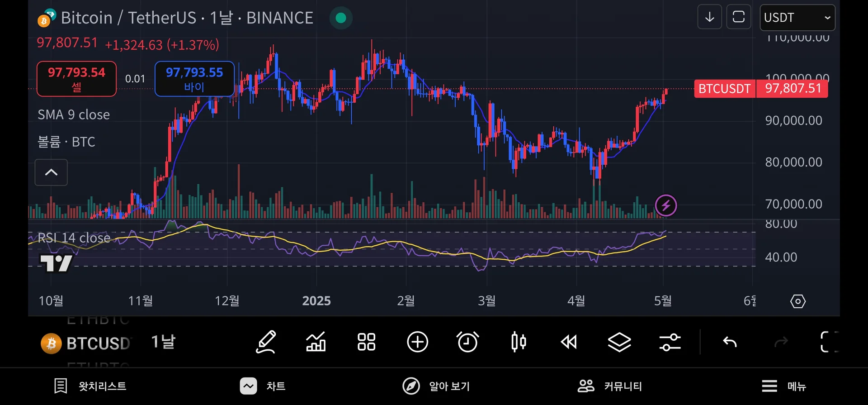Create an alert with the alarm clock
The image size is (868, 405).
click(x=468, y=342)
